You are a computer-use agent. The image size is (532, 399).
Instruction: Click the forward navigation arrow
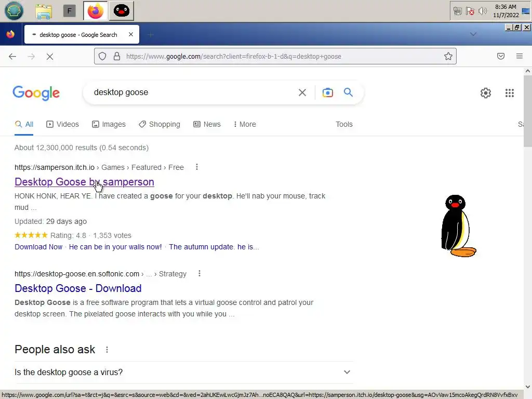31,56
